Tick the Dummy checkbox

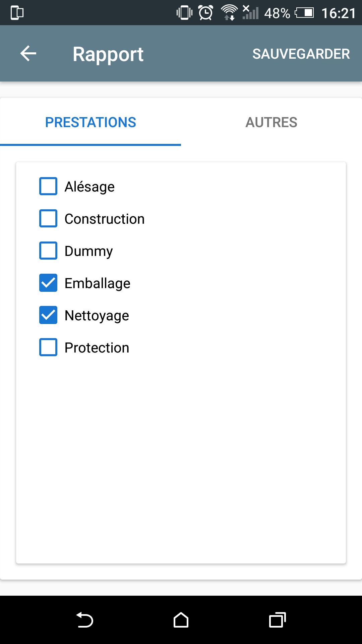click(48, 251)
